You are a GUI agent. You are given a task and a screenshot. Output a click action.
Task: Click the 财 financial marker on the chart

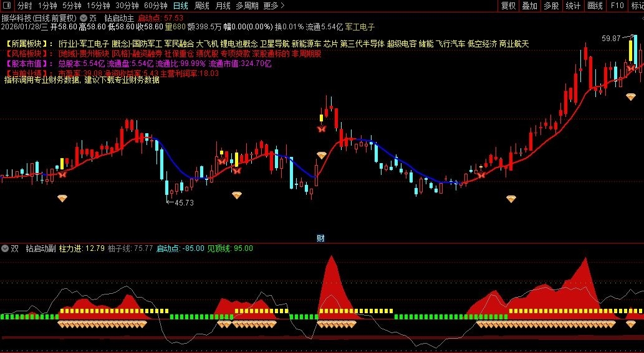(321, 238)
